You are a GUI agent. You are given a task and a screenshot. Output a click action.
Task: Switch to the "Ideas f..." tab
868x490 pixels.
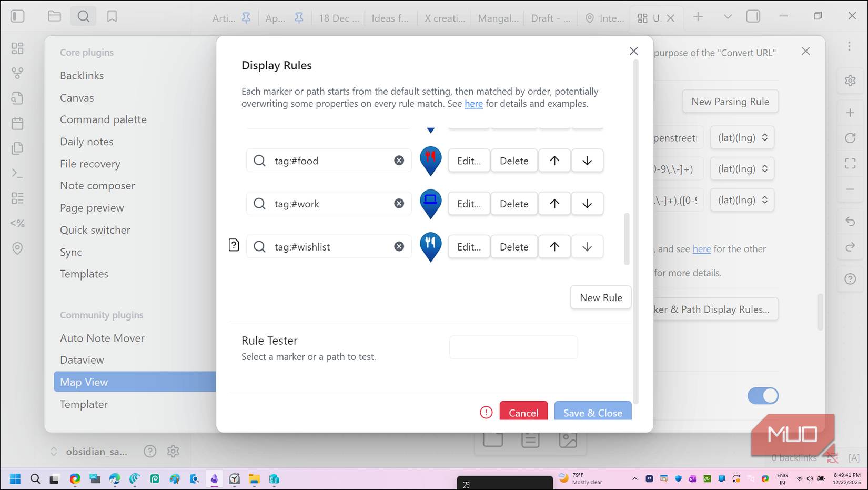pos(390,18)
